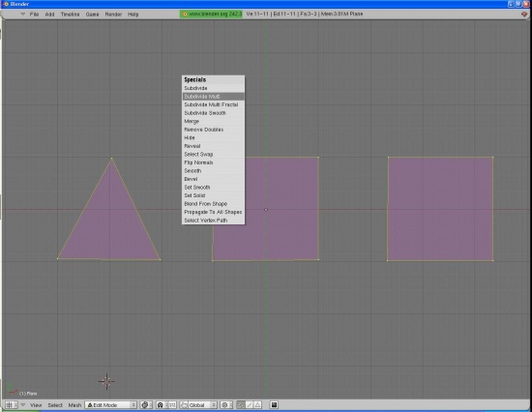The image size is (532, 412).
Task: Select Remove Doubles in the Specials menu
Action: pyautogui.click(x=213, y=130)
